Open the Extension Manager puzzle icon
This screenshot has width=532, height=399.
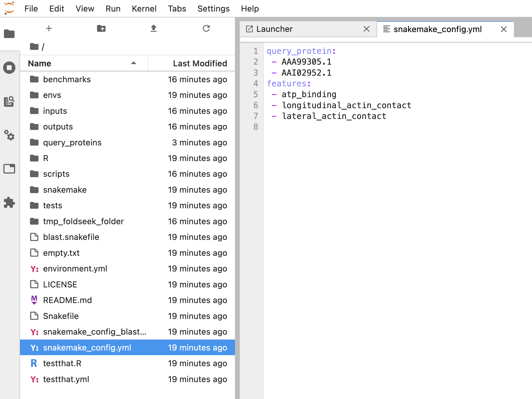(9, 202)
